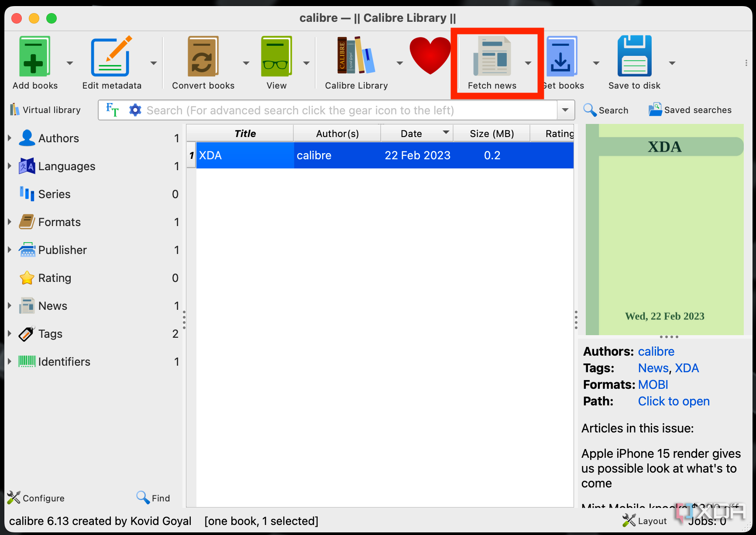Open the Virtual library button
This screenshot has height=535, width=756.
coord(45,110)
